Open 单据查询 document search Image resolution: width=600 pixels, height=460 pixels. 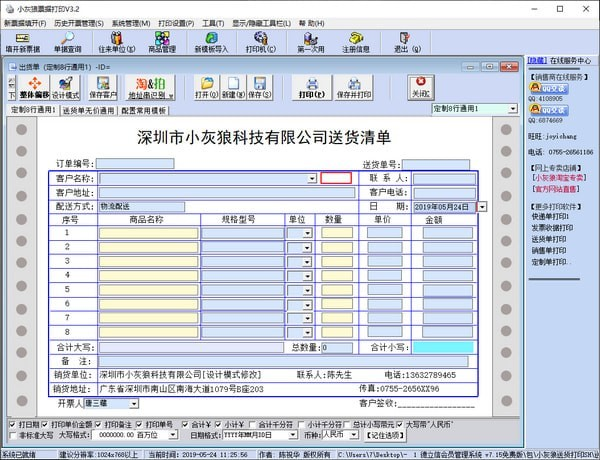point(66,42)
